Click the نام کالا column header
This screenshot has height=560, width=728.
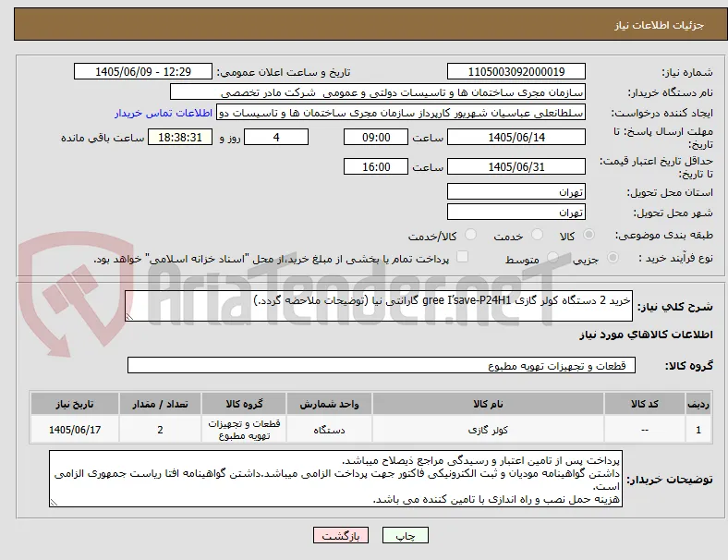(488, 404)
